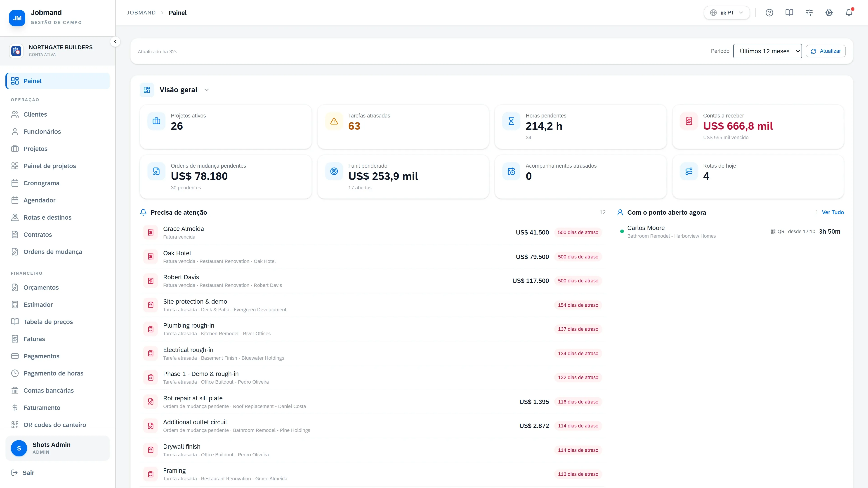Screen dimensions: 868x488
Task: Go to Funcionários in the sidebar
Action: [58, 132]
